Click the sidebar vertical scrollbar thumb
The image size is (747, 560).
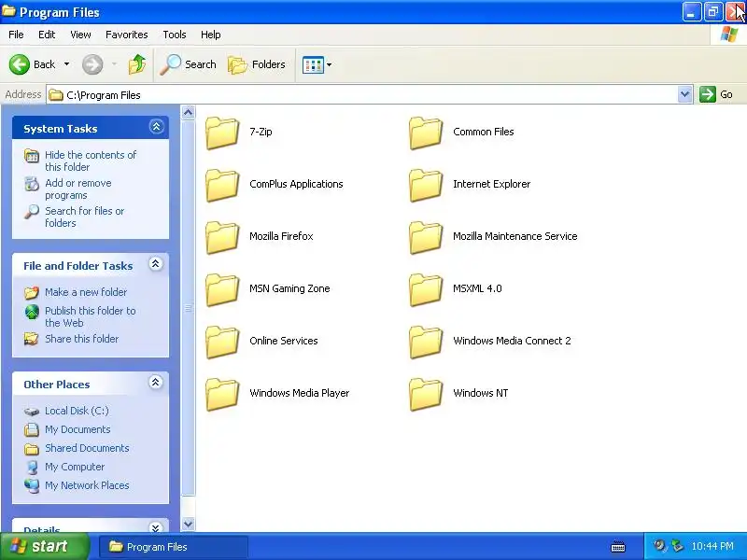[189, 309]
